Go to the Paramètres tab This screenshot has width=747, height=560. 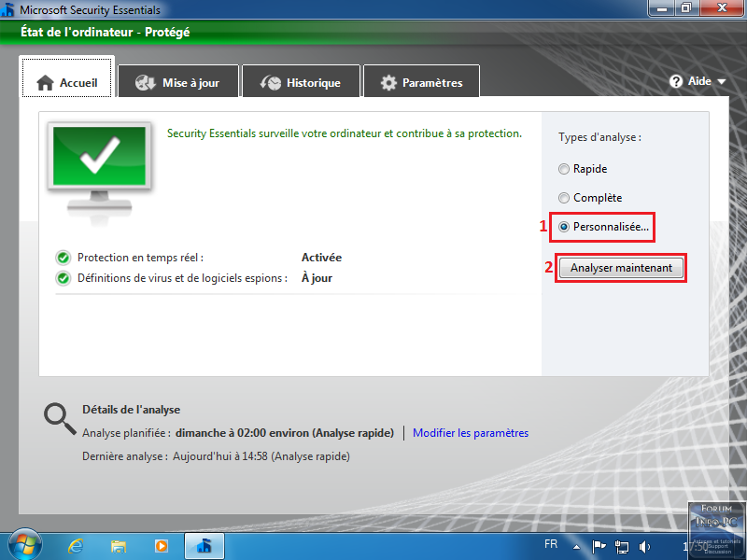(422, 82)
